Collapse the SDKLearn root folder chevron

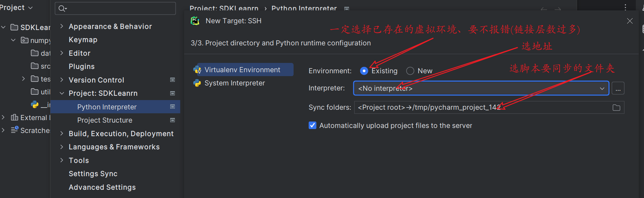click(4, 27)
